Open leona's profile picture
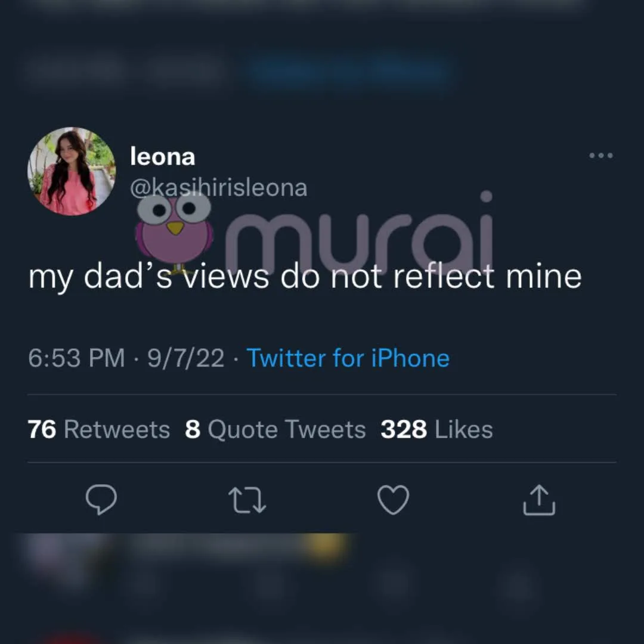 pos(72,172)
